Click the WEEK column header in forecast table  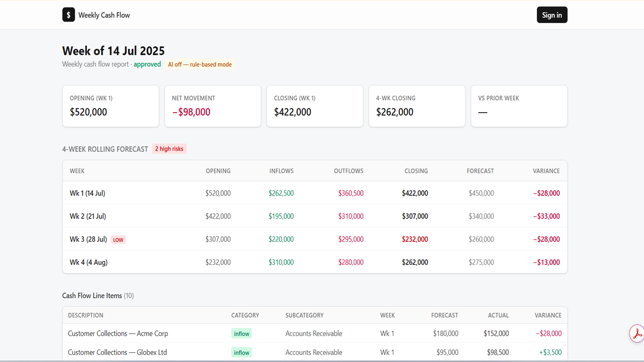77,171
